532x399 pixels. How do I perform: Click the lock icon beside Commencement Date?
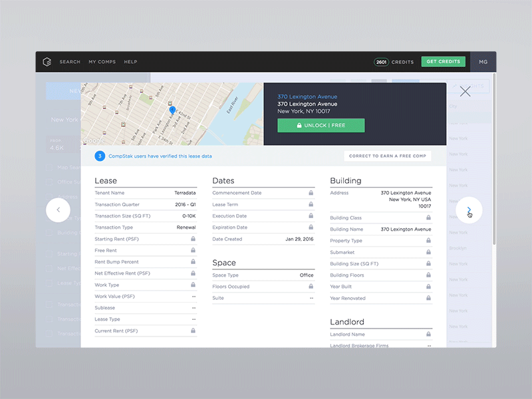click(310, 192)
